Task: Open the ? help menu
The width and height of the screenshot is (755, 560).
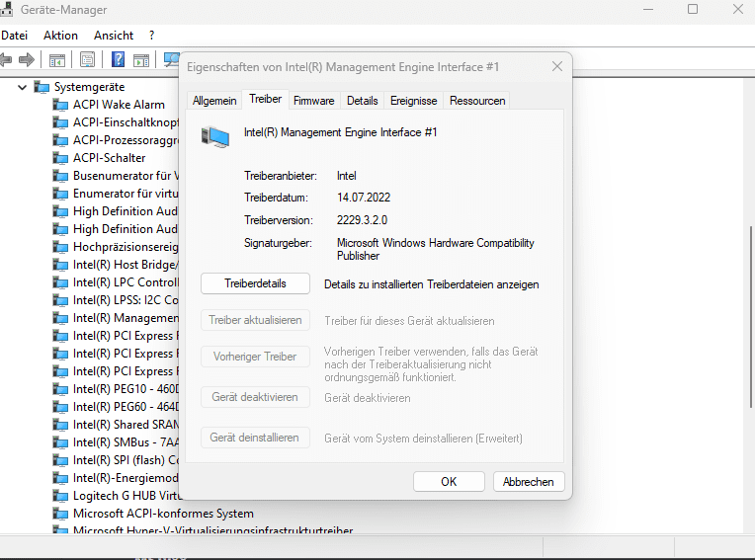Action: (151, 36)
